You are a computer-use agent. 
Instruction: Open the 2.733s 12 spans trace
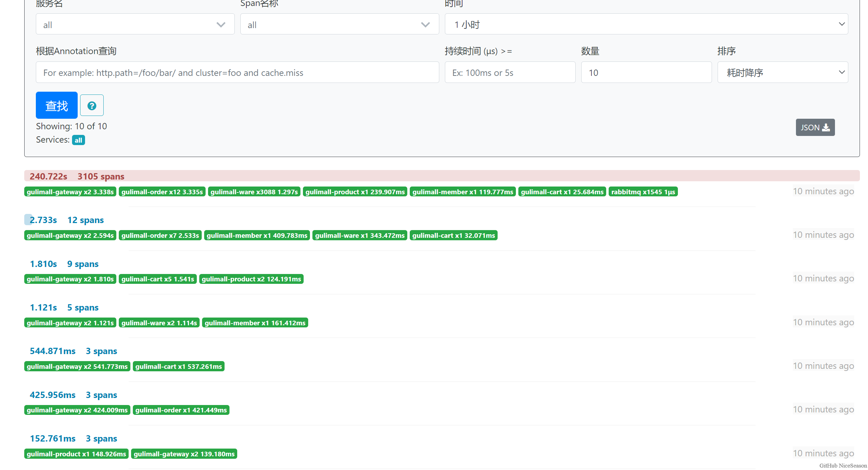[x=67, y=220]
